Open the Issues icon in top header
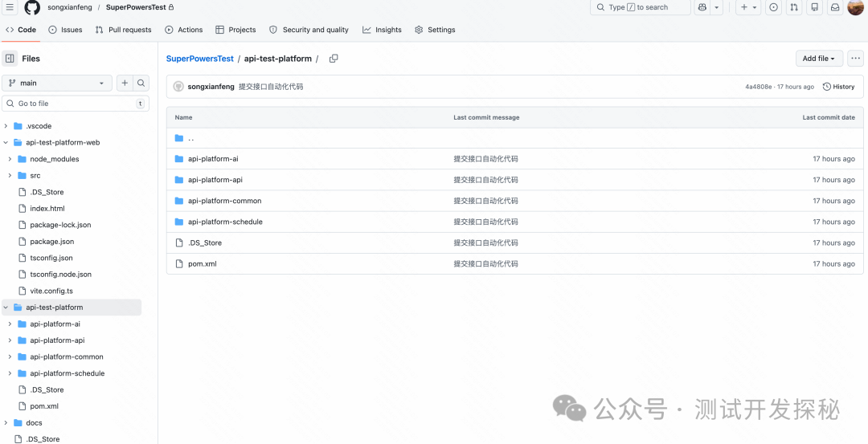Image resolution: width=868 pixels, height=444 pixels. coord(774,7)
